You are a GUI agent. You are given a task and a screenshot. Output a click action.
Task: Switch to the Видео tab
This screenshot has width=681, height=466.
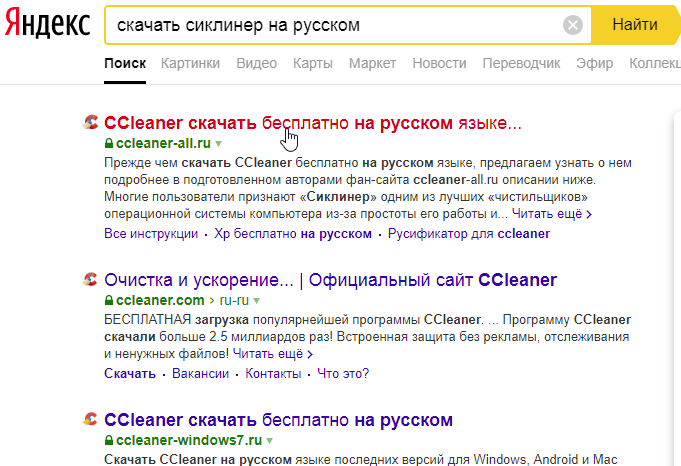pos(256,63)
